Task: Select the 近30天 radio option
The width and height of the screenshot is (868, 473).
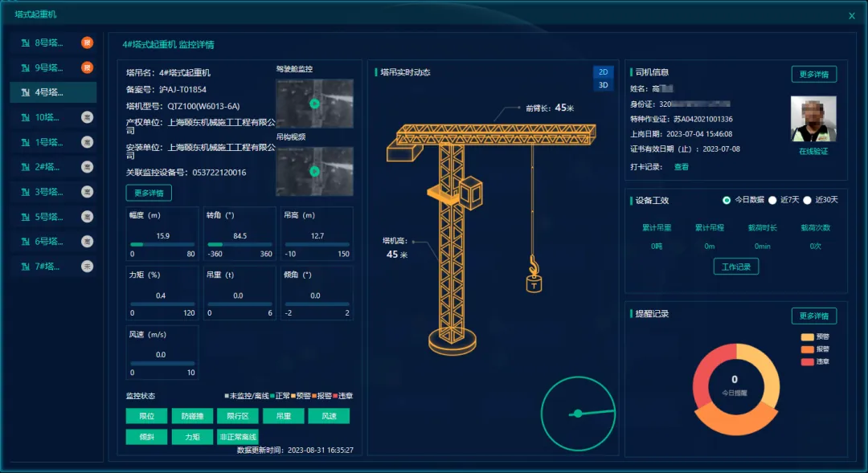Action: point(807,200)
